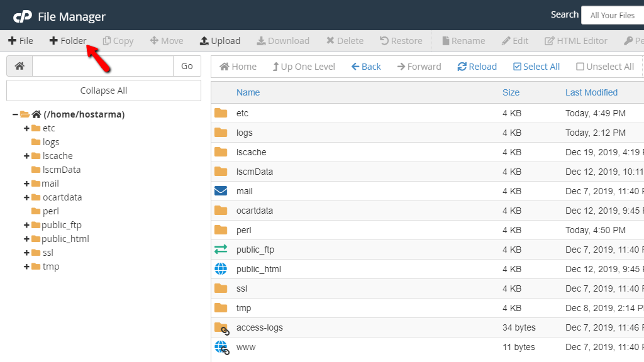Open the mail folder from the file list
The image size is (644, 362).
(244, 190)
